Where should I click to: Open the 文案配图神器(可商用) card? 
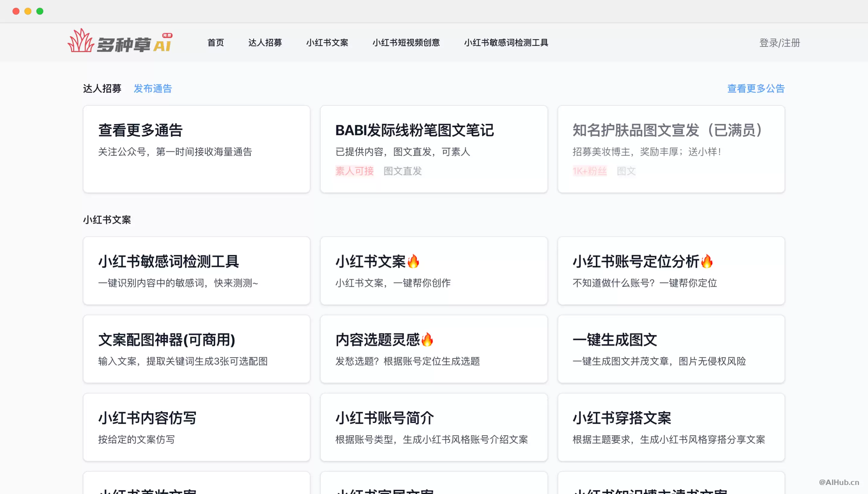pyautogui.click(x=197, y=349)
